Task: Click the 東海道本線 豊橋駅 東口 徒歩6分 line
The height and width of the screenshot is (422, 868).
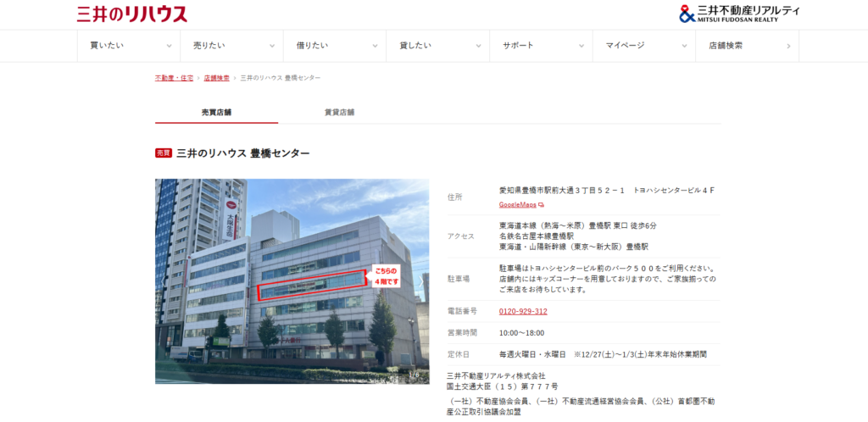Action: [578, 225]
